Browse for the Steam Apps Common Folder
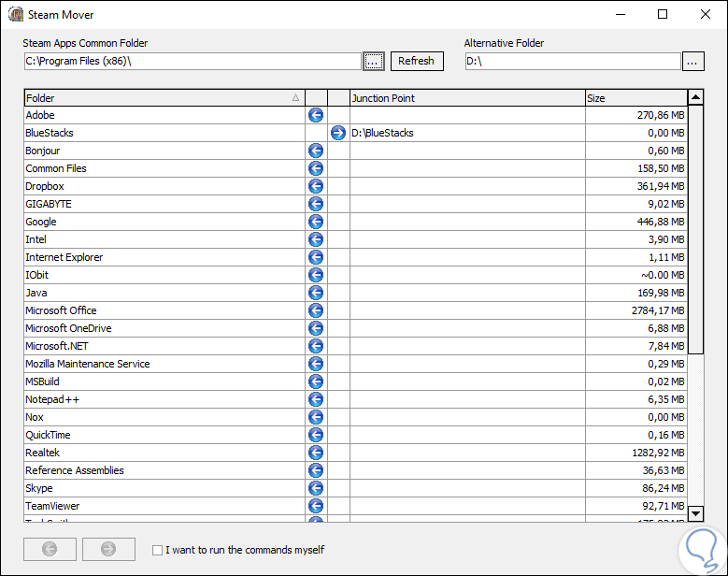Viewport: 728px width, 576px height. (x=374, y=61)
